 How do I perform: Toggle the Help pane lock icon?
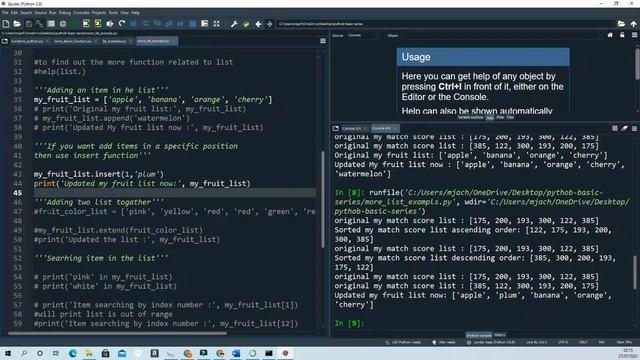622,36
